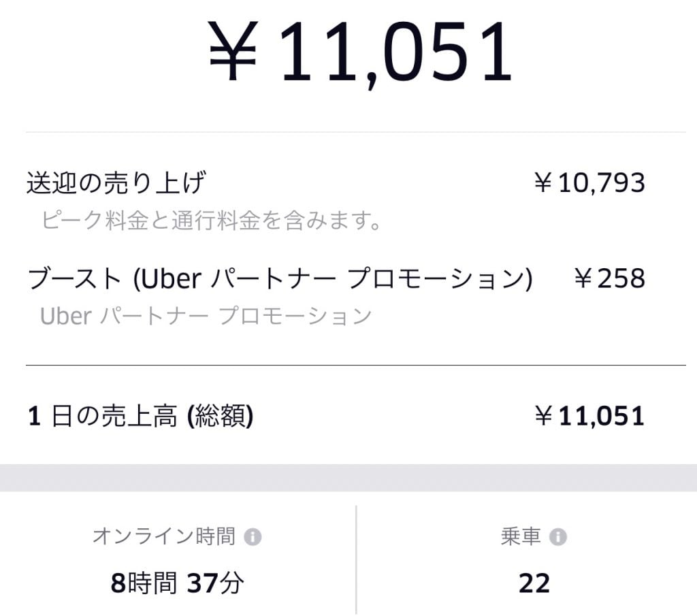
Task: Click the divider line above 送迎の売り上げ
Action: (x=355, y=132)
